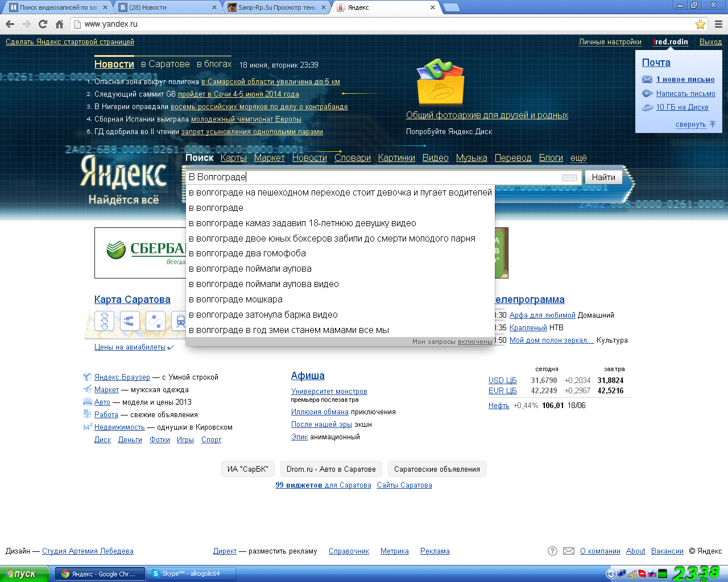Click the Yandex.Browser icon
The image size is (728, 582).
tap(87, 377)
